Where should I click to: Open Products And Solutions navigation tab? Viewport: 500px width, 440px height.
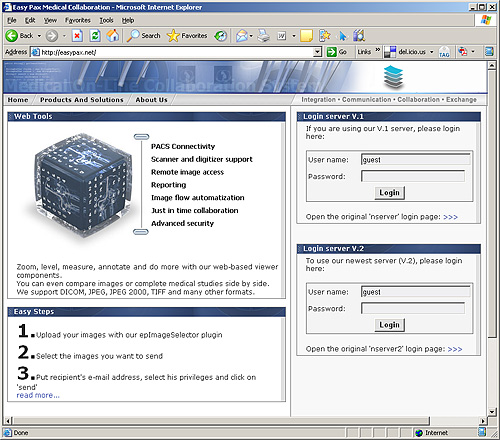[x=82, y=100]
